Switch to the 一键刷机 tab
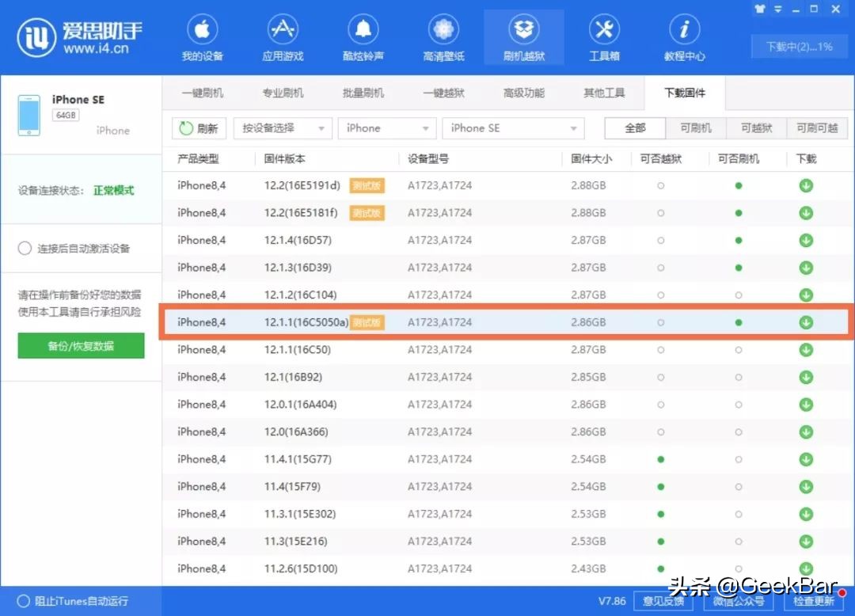Image resolution: width=855 pixels, height=616 pixels. tap(204, 92)
